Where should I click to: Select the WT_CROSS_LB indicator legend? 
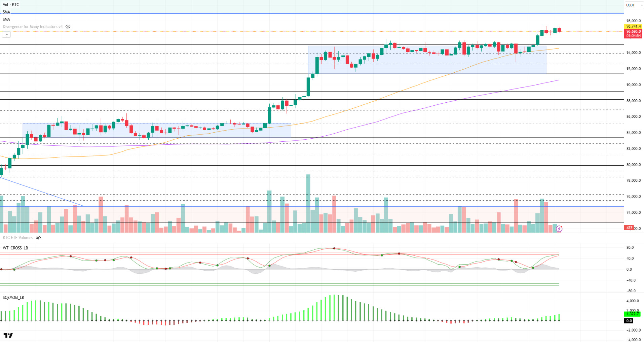(x=15, y=248)
